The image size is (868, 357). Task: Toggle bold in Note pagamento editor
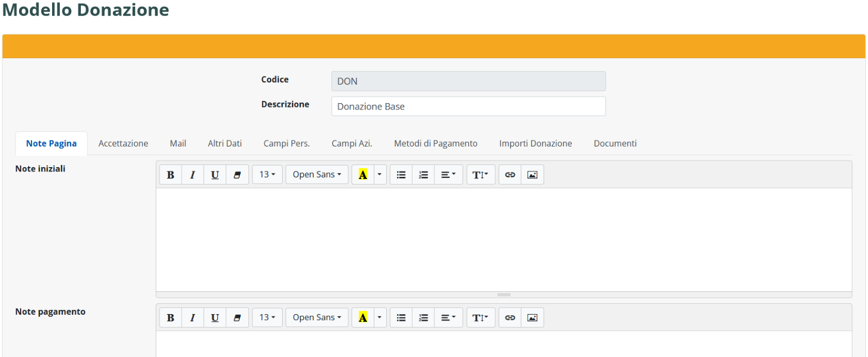coord(170,318)
